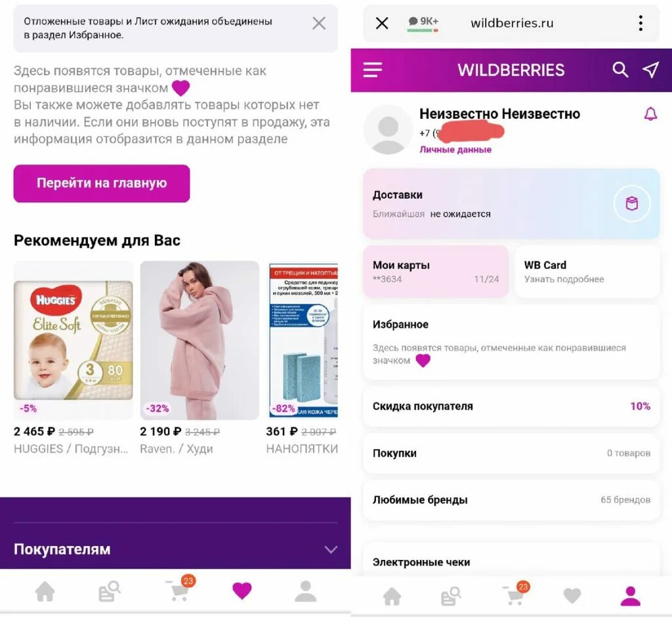Click the delivery box icon in Доставки

[x=632, y=203]
